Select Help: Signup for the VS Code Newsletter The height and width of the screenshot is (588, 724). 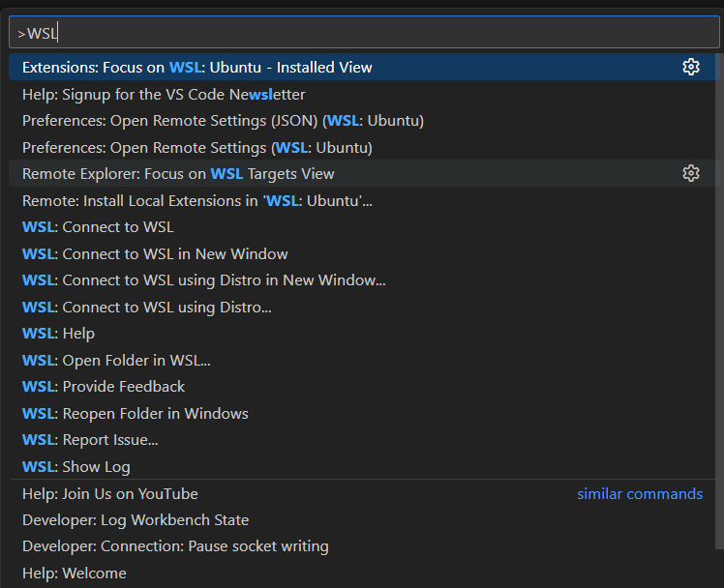(x=364, y=94)
